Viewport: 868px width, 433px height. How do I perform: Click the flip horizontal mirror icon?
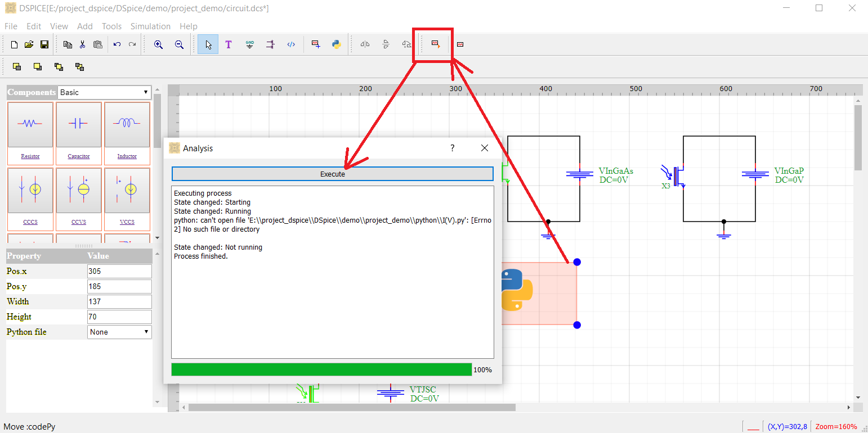point(365,44)
